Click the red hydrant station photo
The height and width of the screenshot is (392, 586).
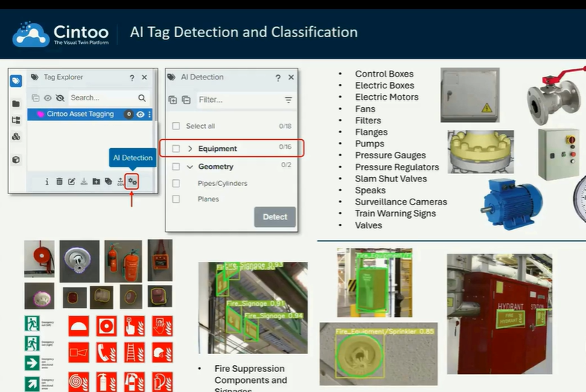500,314
